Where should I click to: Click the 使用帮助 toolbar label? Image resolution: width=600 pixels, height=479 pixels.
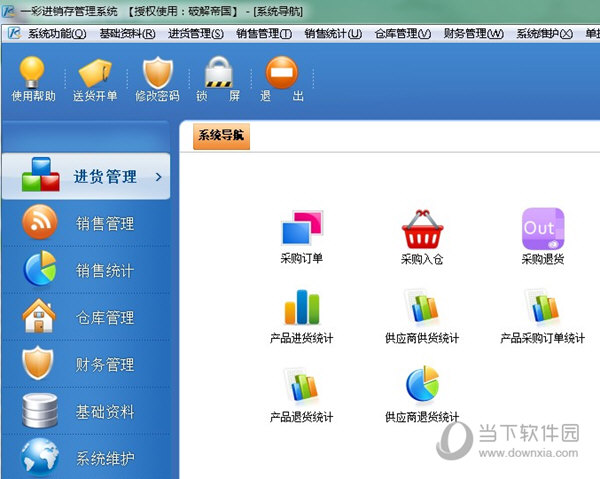(x=34, y=96)
